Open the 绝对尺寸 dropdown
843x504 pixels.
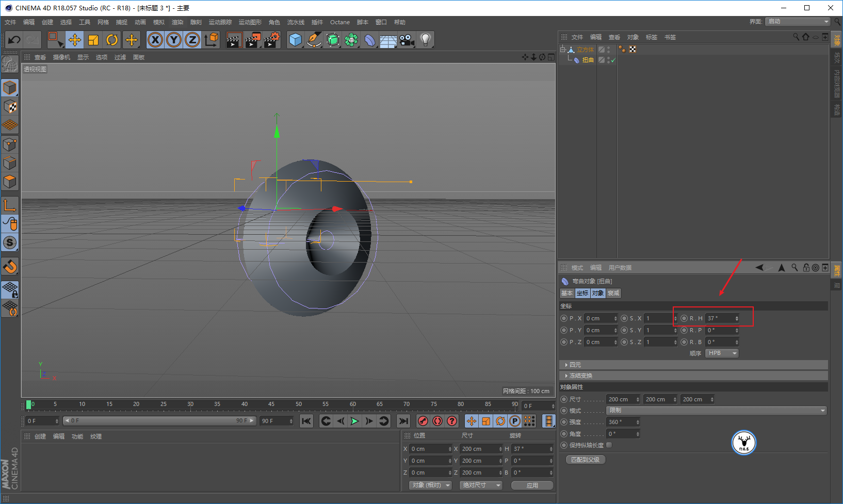(x=481, y=485)
